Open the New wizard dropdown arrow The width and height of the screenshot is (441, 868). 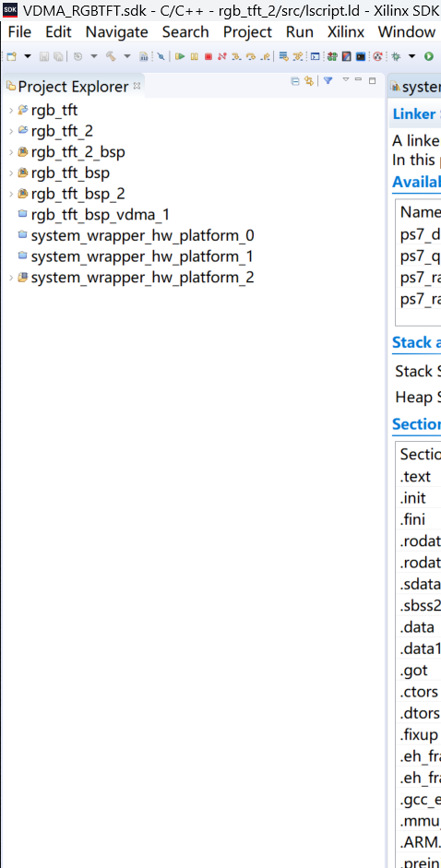(x=27, y=56)
